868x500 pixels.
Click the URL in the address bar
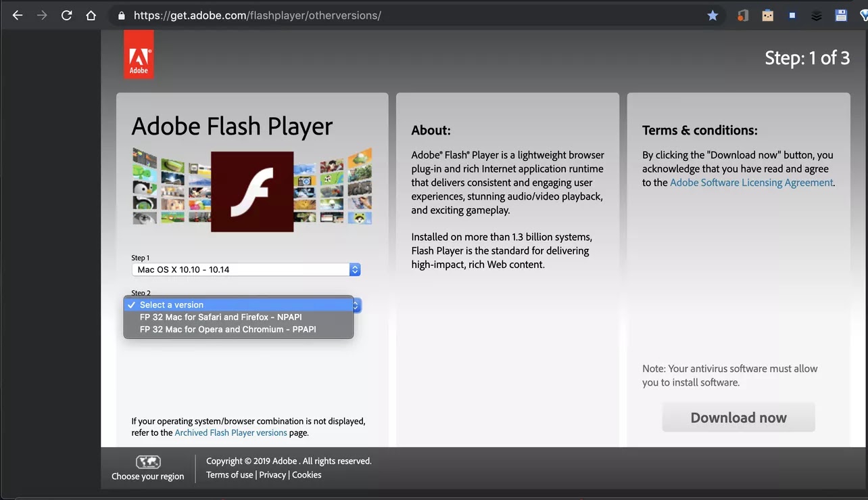coord(258,15)
